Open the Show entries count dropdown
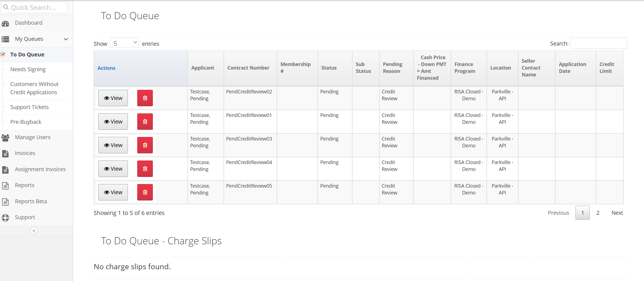 pyautogui.click(x=124, y=43)
